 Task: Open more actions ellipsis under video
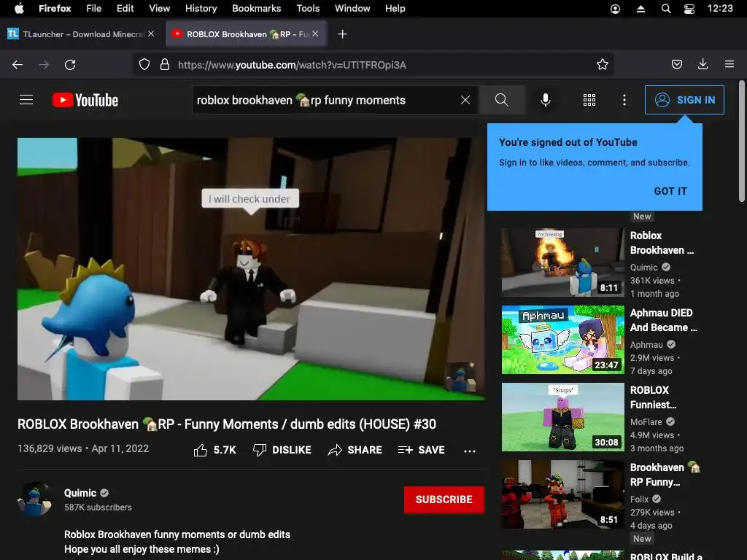[470, 451]
